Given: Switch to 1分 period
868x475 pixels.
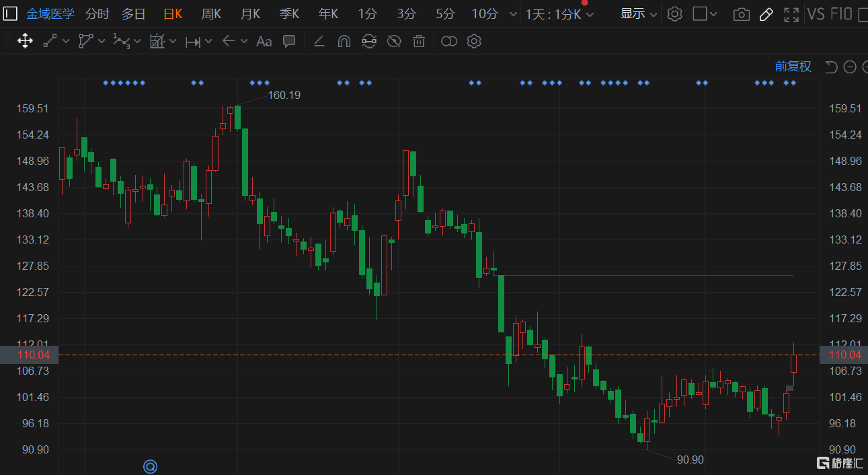Looking at the screenshot, I should 367,14.
